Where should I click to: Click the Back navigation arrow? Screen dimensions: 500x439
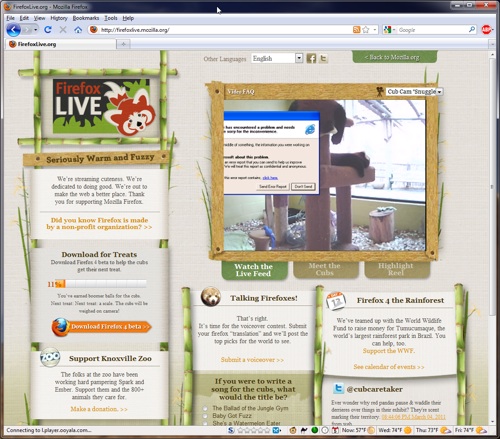pyautogui.click(x=13, y=30)
